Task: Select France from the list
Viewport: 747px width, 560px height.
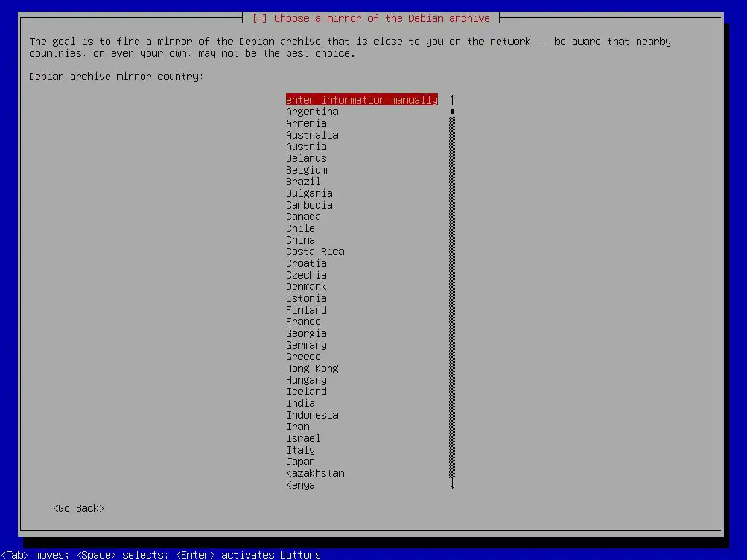Action: tap(303, 322)
